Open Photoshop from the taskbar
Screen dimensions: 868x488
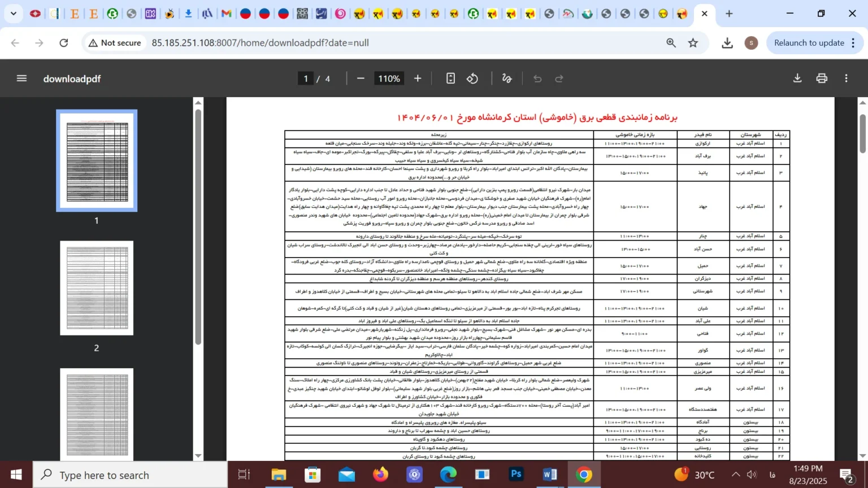[x=516, y=475]
